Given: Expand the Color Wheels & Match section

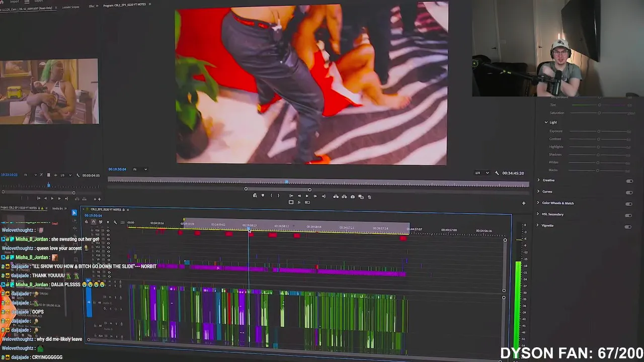Looking at the screenshot, I should 538,203.
